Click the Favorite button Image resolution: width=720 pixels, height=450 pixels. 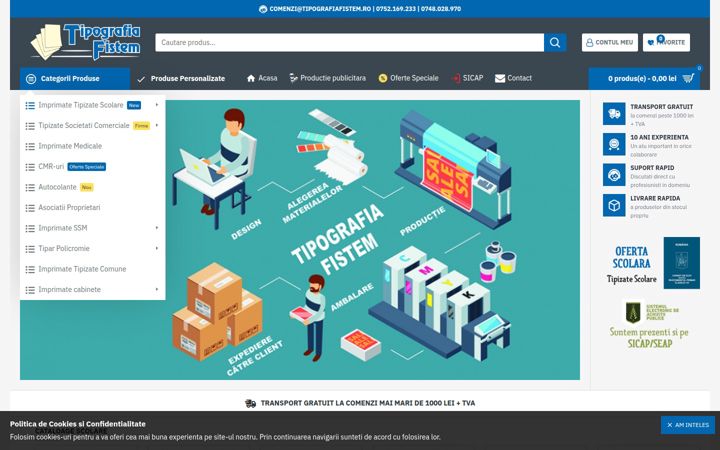pyautogui.click(x=666, y=42)
